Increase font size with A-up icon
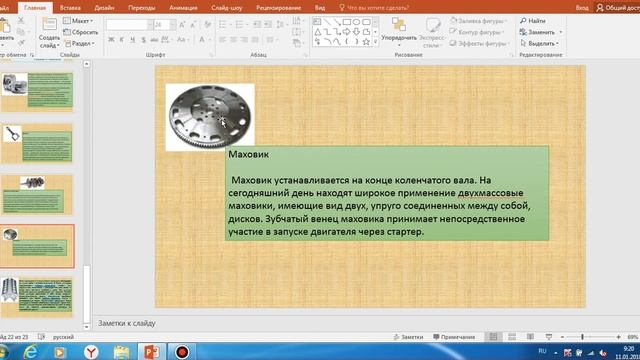Image resolution: width=640 pixels, height=360 pixels. 182,25
